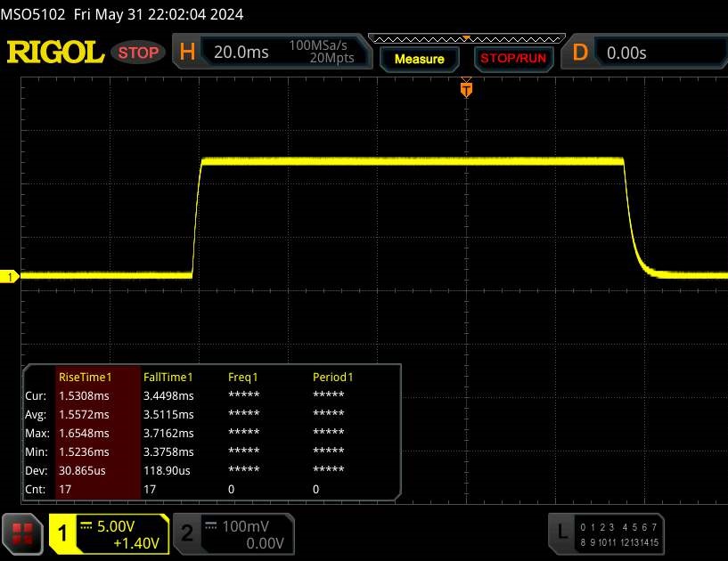
Task: Open the function navigation grid icon
Action: pos(23,533)
